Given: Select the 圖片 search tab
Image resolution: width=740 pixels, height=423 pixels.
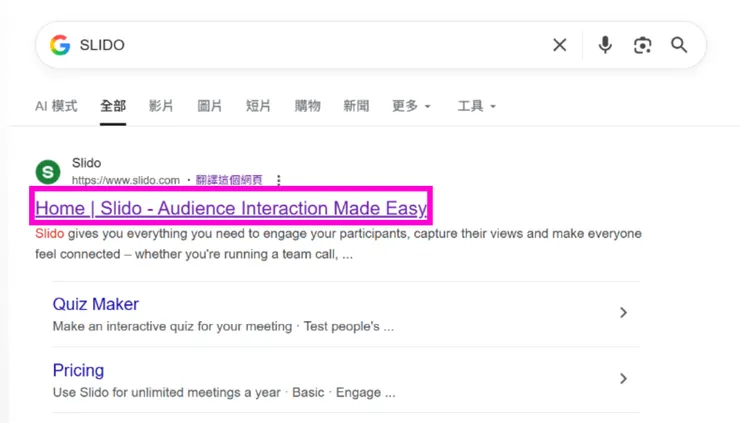Looking at the screenshot, I should [209, 106].
